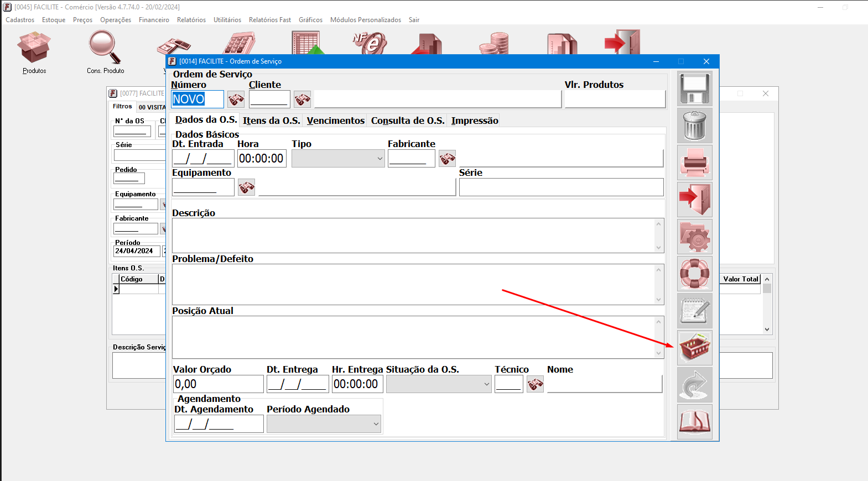Click the Hr. Entrega time field

(357, 384)
